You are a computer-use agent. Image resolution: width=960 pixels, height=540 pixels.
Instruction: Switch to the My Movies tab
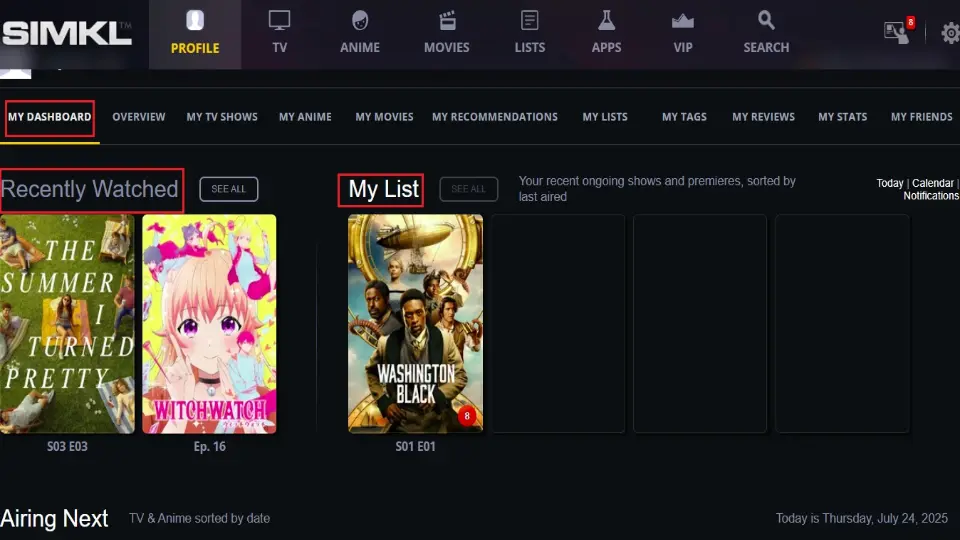pyautogui.click(x=384, y=117)
